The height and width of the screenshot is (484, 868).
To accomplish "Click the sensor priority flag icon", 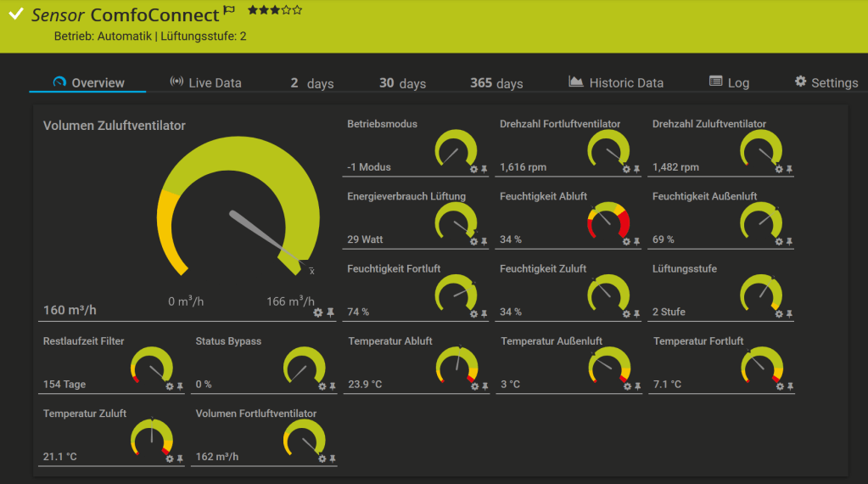I will click(x=229, y=11).
